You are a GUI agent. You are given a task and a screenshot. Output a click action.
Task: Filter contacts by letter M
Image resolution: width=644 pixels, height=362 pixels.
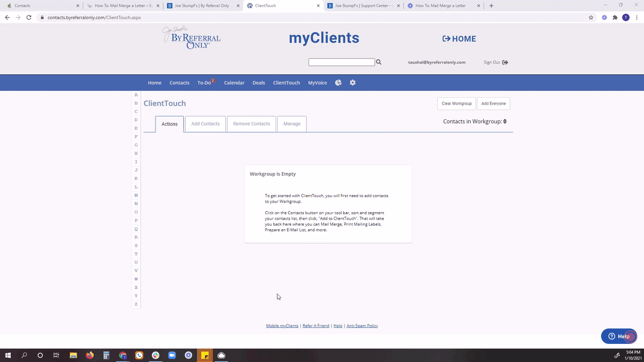pos(136,196)
